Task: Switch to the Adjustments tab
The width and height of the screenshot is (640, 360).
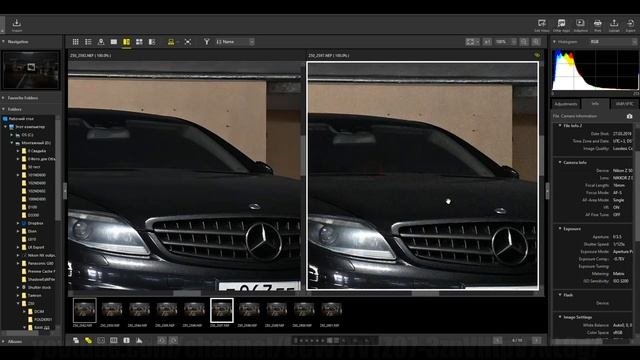Action: point(566,104)
